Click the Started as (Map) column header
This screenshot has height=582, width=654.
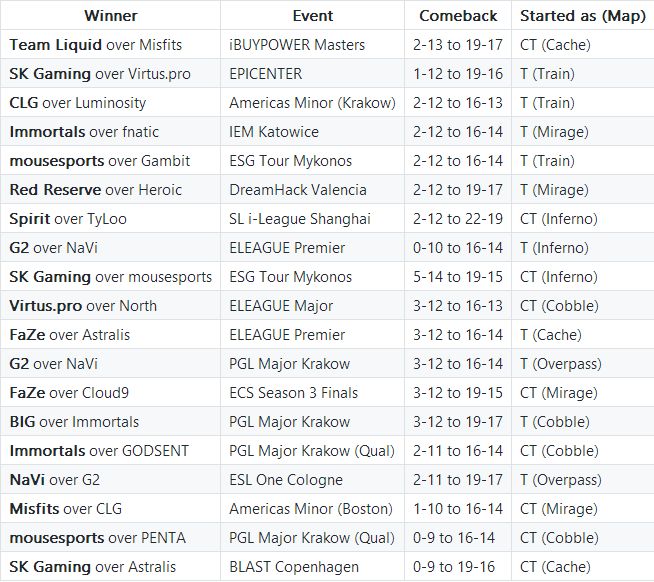(582, 16)
